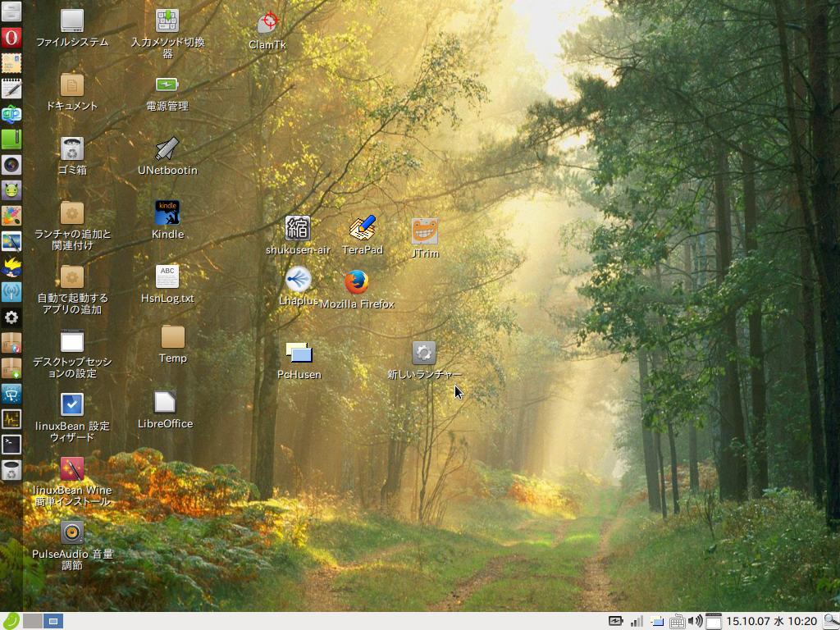
Task: Select the デスクトップセッションの設定 icon
Action: coord(72,354)
